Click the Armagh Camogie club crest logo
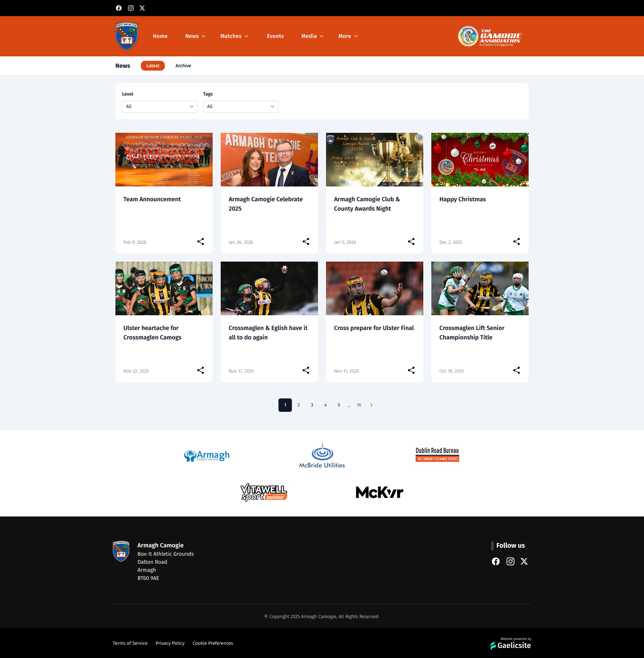This screenshot has width=644, height=658. point(126,36)
